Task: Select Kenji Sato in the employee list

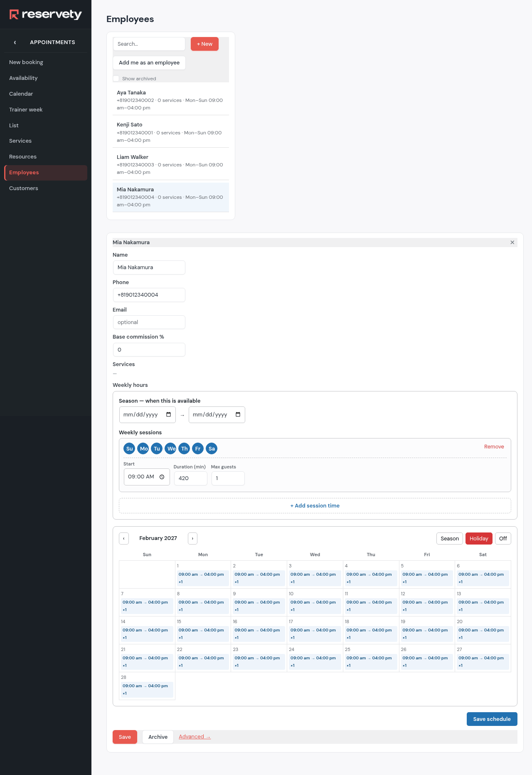Action: [x=171, y=132]
